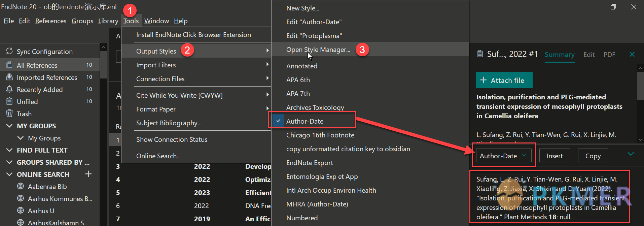Expand the citation preview chevron
The width and height of the screenshot is (644, 226).
click(631, 154)
